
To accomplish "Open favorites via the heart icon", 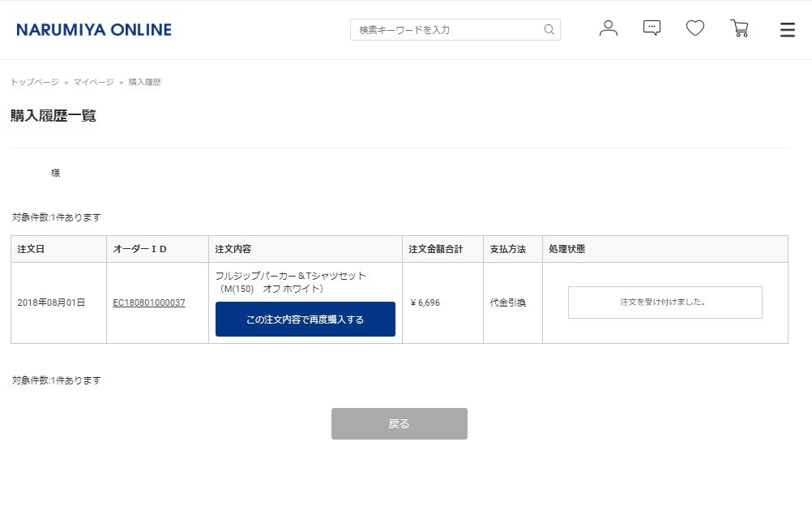I will tap(695, 28).
